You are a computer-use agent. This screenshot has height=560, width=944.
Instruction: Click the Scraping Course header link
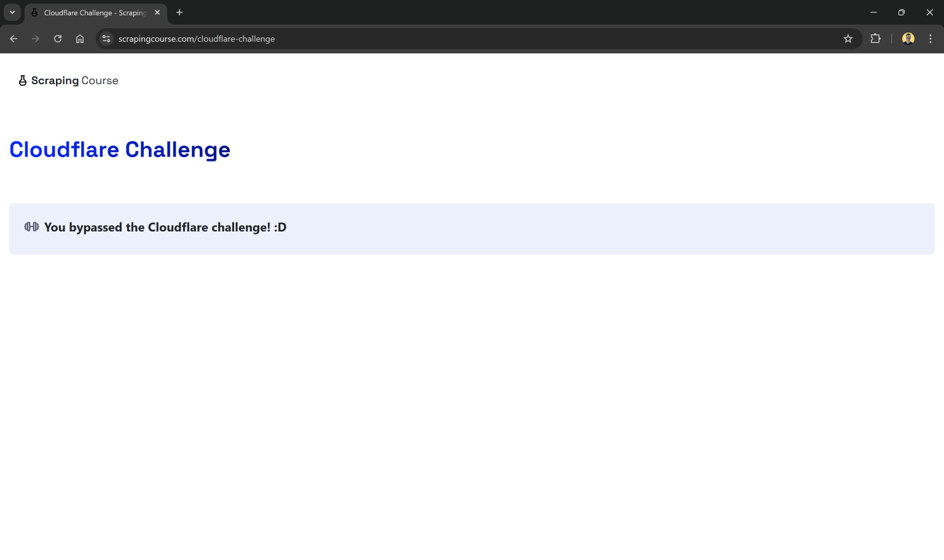click(x=68, y=80)
